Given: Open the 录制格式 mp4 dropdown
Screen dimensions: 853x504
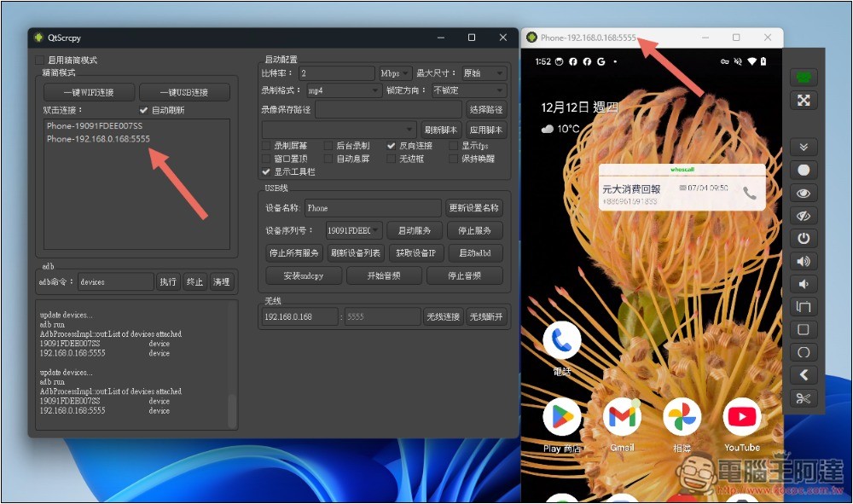Looking at the screenshot, I should (x=344, y=90).
